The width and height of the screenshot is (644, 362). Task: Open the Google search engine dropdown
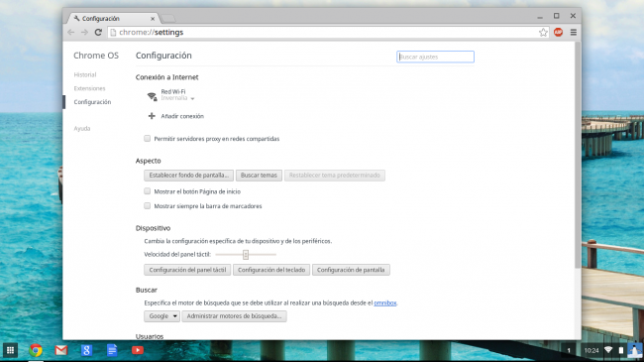click(161, 316)
